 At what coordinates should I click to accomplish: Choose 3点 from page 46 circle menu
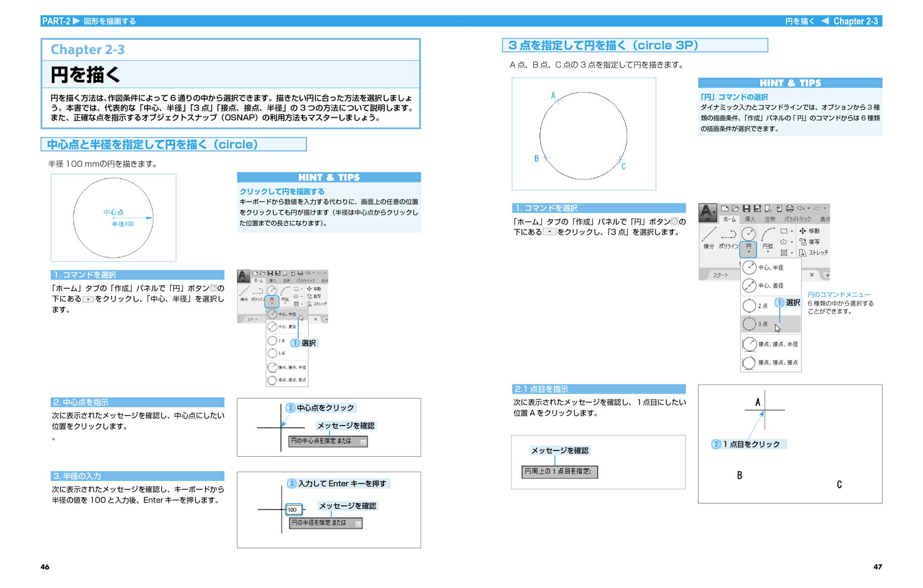click(287, 353)
